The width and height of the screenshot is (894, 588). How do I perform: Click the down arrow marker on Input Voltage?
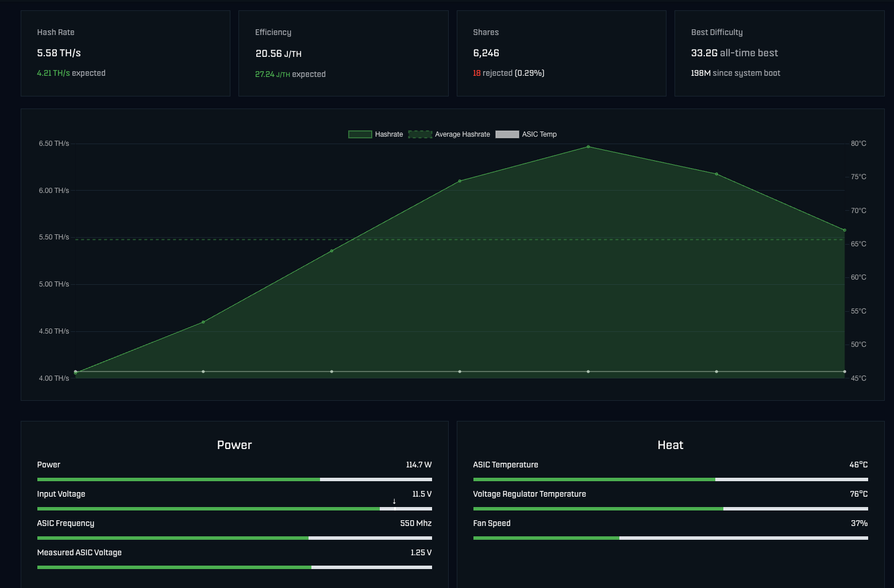pyautogui.click(x=394, y=501)
